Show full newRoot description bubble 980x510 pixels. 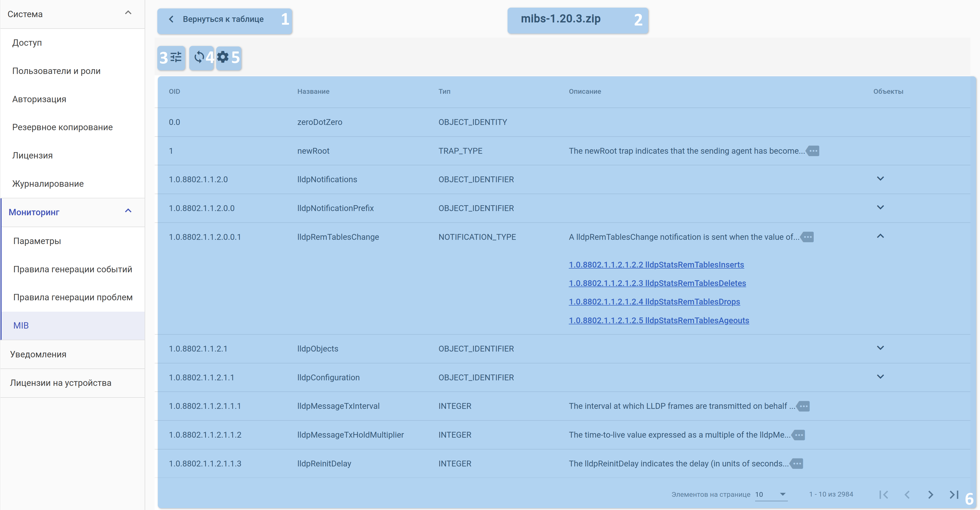pyautogui.click(x=813, y=151)
